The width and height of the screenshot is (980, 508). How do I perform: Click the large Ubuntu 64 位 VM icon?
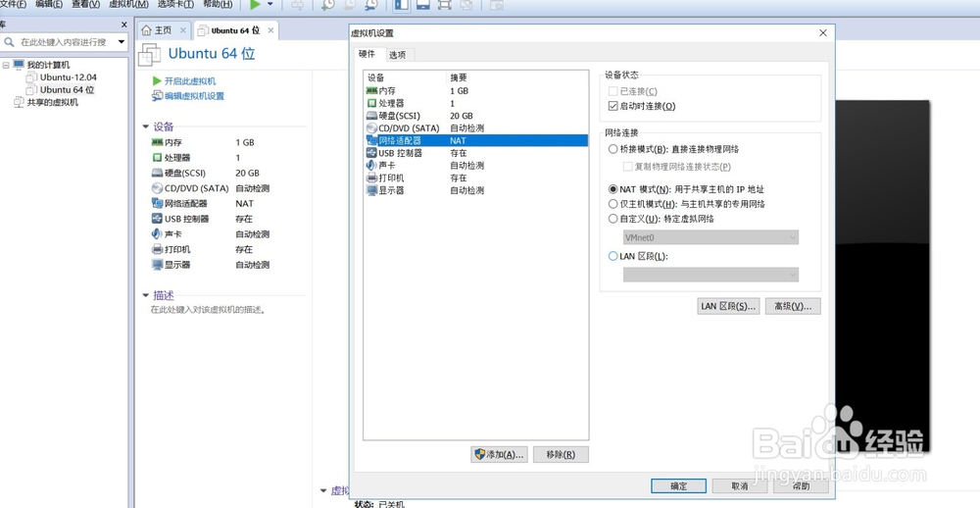(x=150, y=55)
